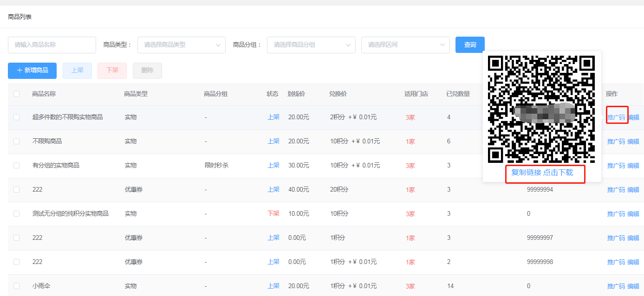Edit the 超多件数的不限购实物商品 product

pos(633,117)
